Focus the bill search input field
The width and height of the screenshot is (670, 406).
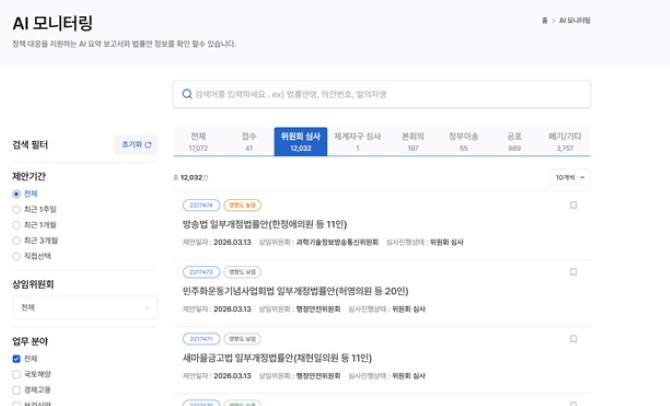(x=385, y=94)
